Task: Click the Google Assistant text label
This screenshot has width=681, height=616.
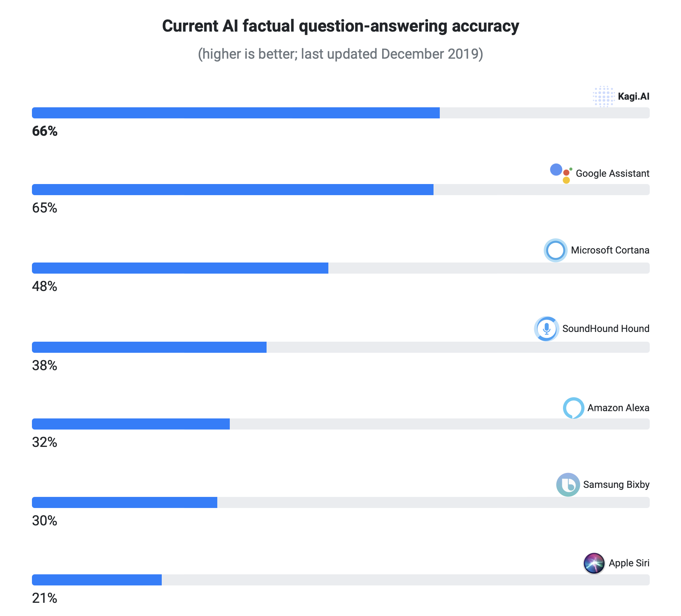Action: pos(612,173)
